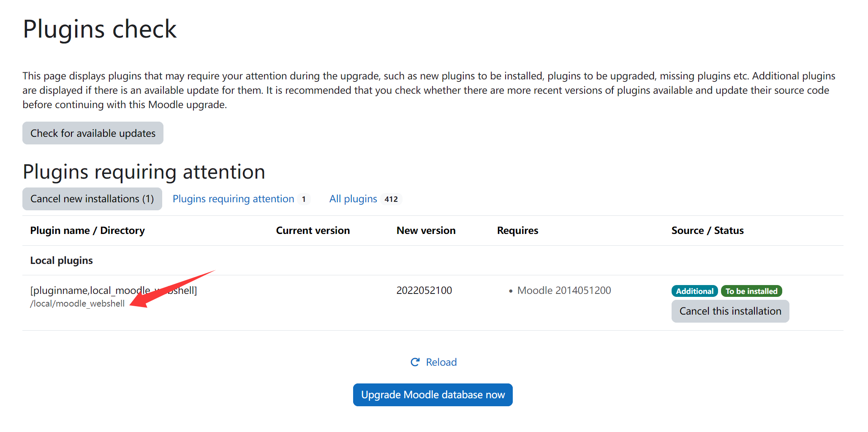Click the Source / Status column header

click(x=707, y=231)
